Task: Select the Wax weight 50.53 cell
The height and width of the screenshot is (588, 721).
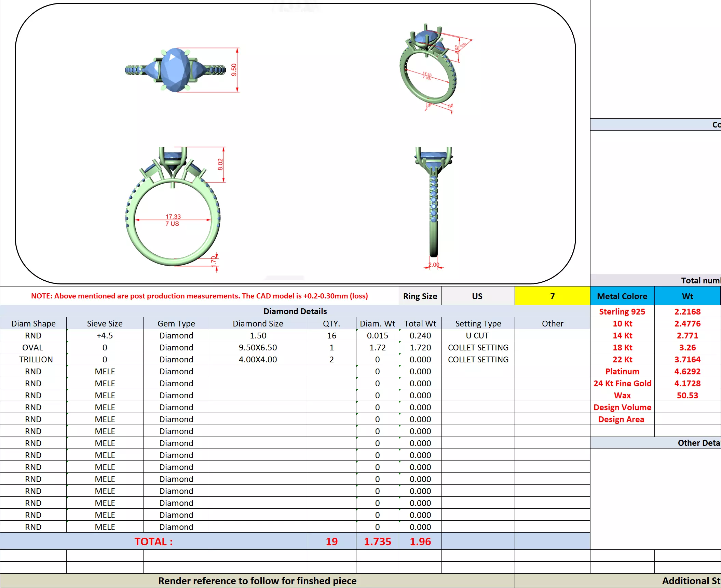Action: (687, 395)
